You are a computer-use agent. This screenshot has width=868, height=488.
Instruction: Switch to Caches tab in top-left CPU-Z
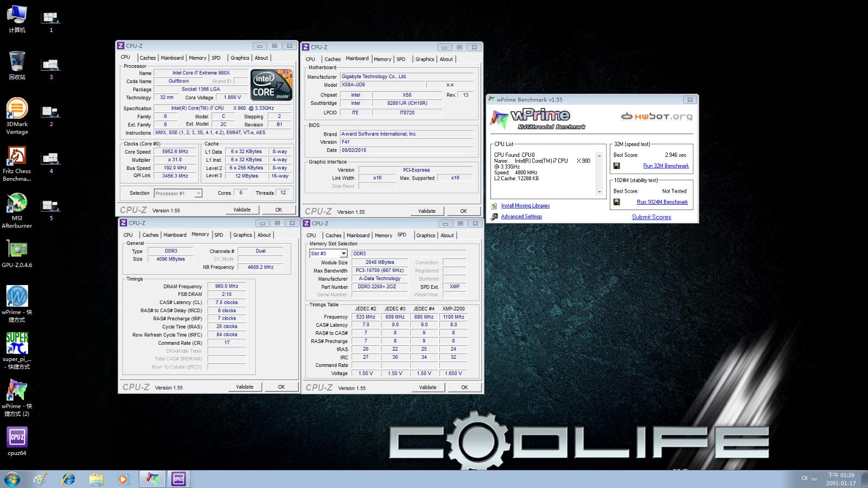click(147, 58)
